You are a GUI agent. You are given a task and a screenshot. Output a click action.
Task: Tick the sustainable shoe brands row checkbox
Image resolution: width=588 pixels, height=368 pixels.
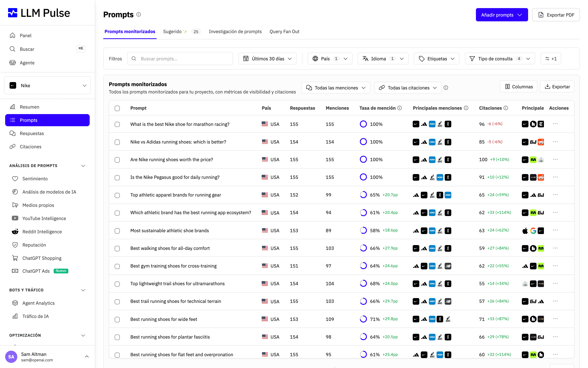[117, 231]
